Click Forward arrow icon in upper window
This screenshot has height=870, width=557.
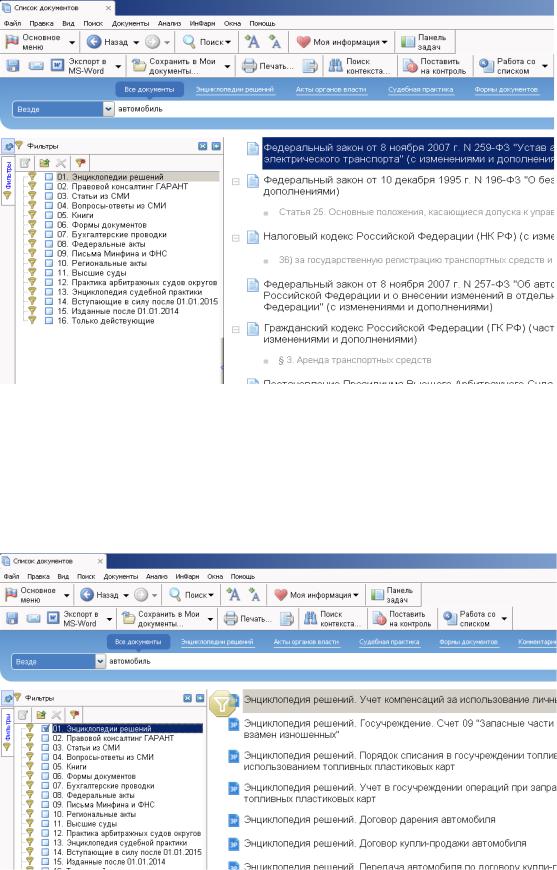click(x=152, y=42)
